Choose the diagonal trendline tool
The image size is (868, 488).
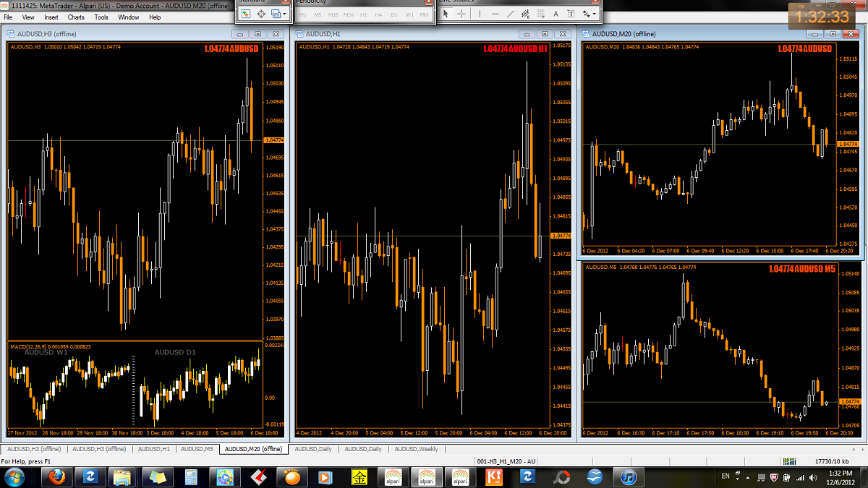click(511, 14)
